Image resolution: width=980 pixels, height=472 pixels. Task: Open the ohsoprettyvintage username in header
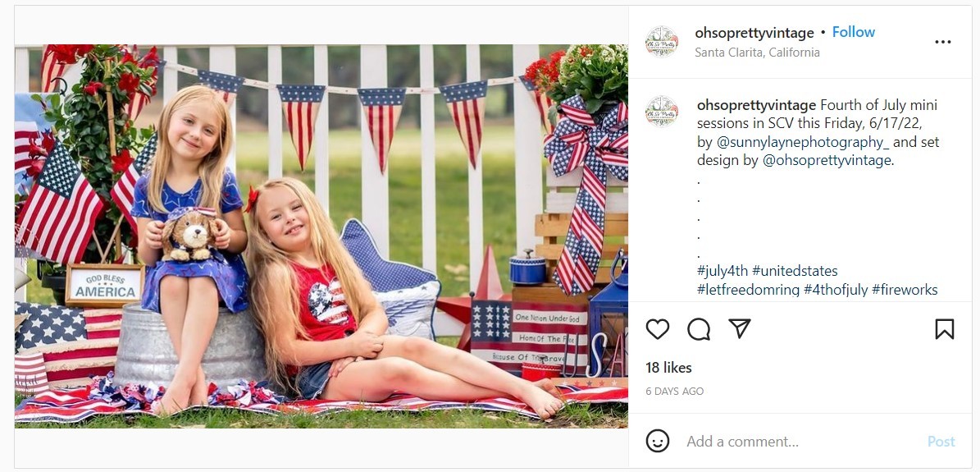point(754,33)
